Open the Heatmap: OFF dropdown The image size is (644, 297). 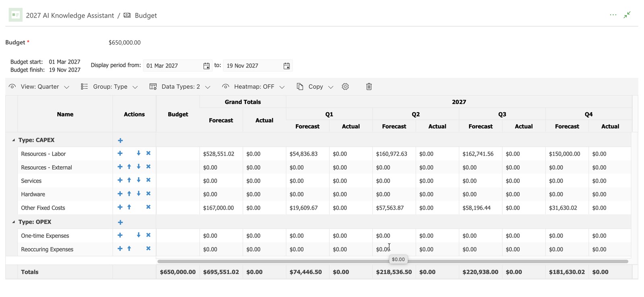[x=254, y=87]
